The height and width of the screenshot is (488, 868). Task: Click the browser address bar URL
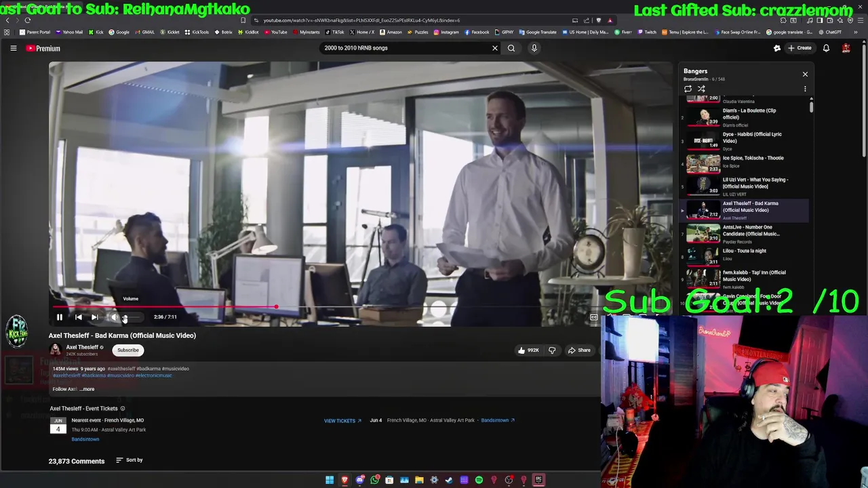coord(361,20)
